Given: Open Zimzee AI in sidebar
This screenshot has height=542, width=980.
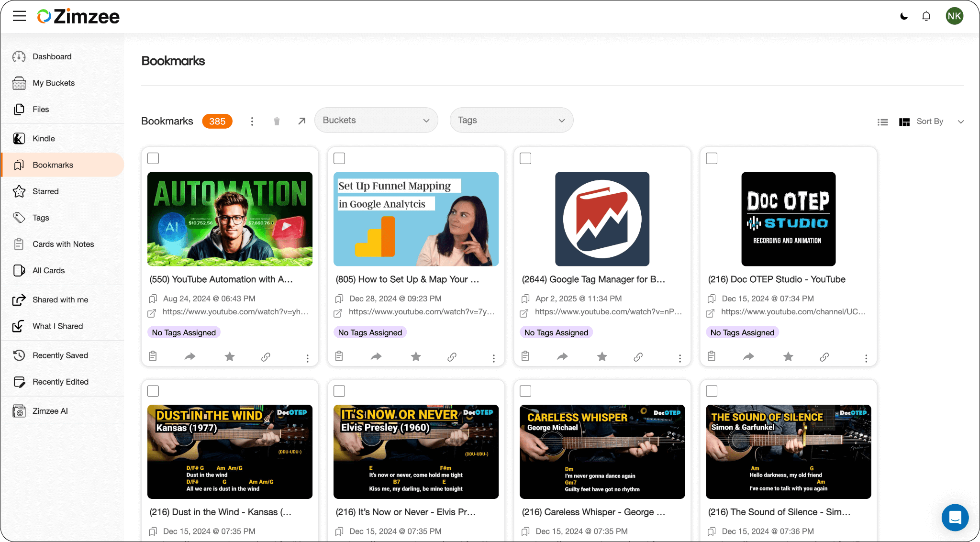Looking at the screenshot, I should [63, 411].
